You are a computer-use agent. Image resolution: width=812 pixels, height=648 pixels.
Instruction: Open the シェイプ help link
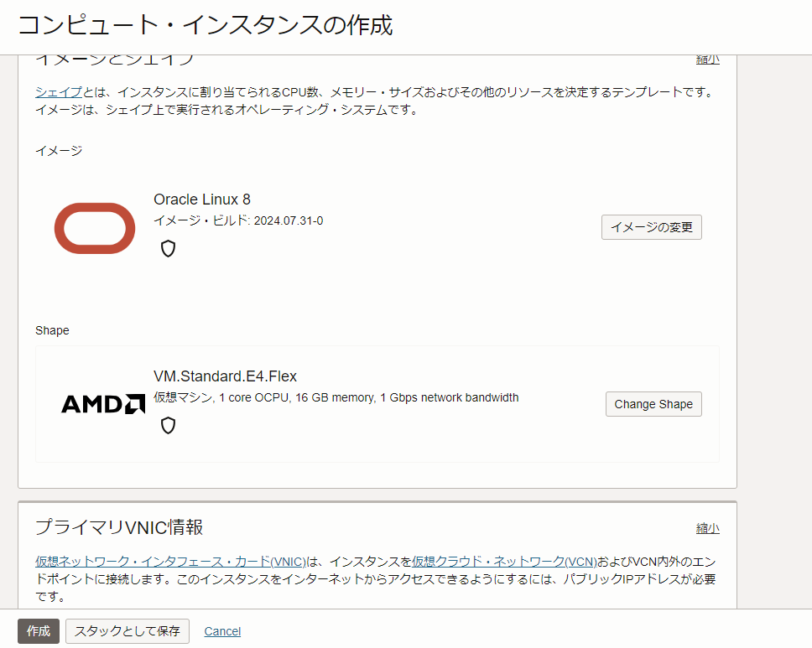point(57,92)
